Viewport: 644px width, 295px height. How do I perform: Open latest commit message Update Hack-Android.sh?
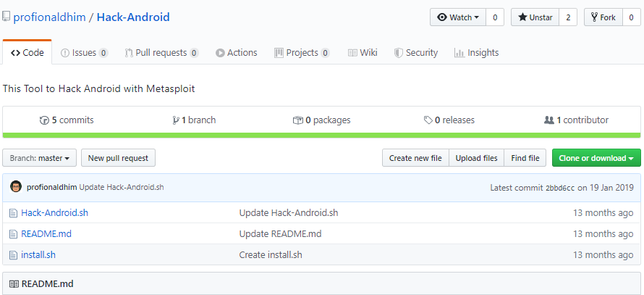click(x=122, y=187)
